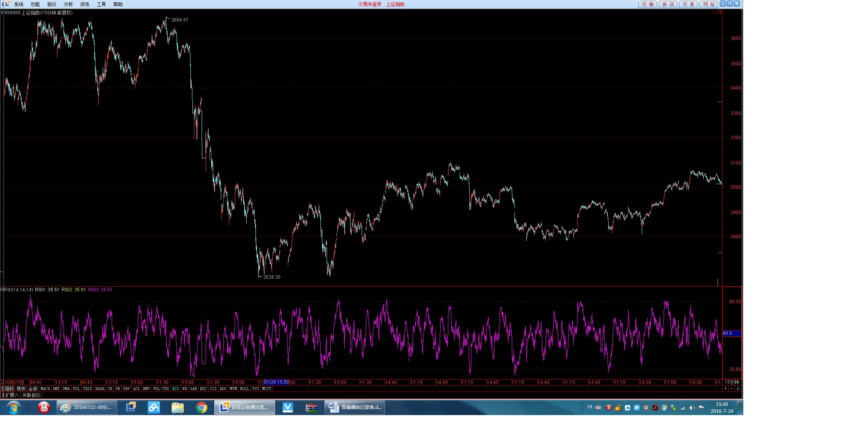This screenshot has height=437, width=868.
Task: Select the EMV indicator tab
Action: (x=146, y=389)
